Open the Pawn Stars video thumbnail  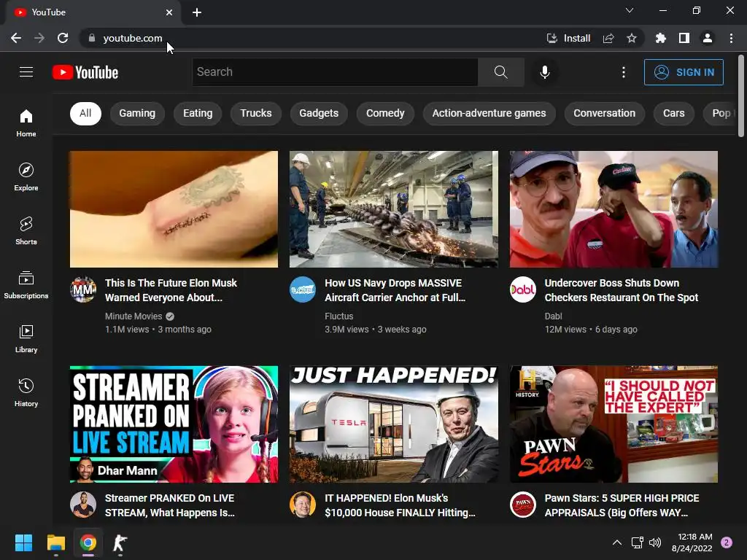coord(614,424)
